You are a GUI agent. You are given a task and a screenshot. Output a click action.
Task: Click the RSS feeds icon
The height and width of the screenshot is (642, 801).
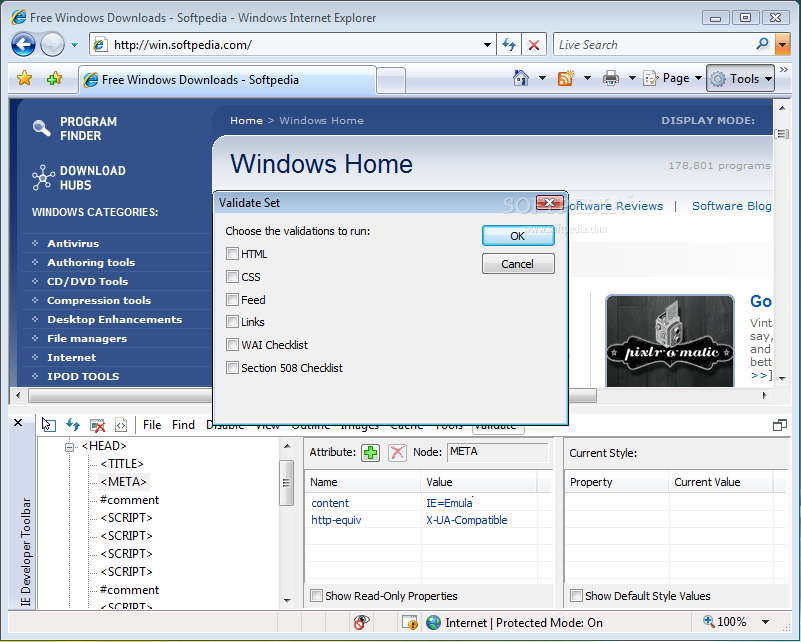click(x=566, y=78)
